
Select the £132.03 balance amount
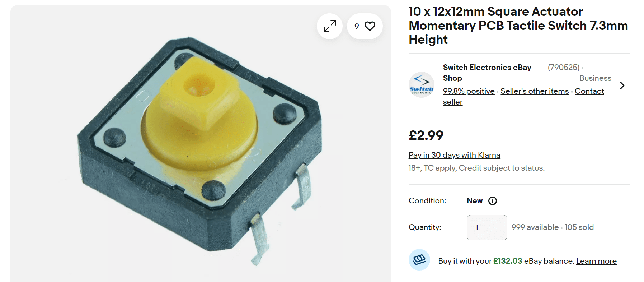point(508,261)
